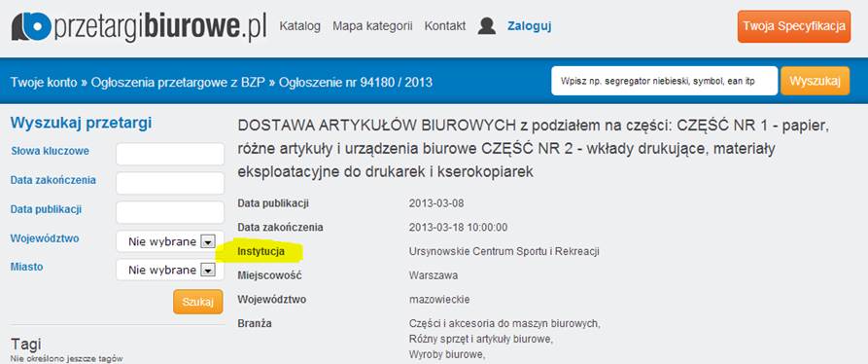
Task: Click Różny sprzęt i artykuły biurowe
Action: [x=480, y=339]
